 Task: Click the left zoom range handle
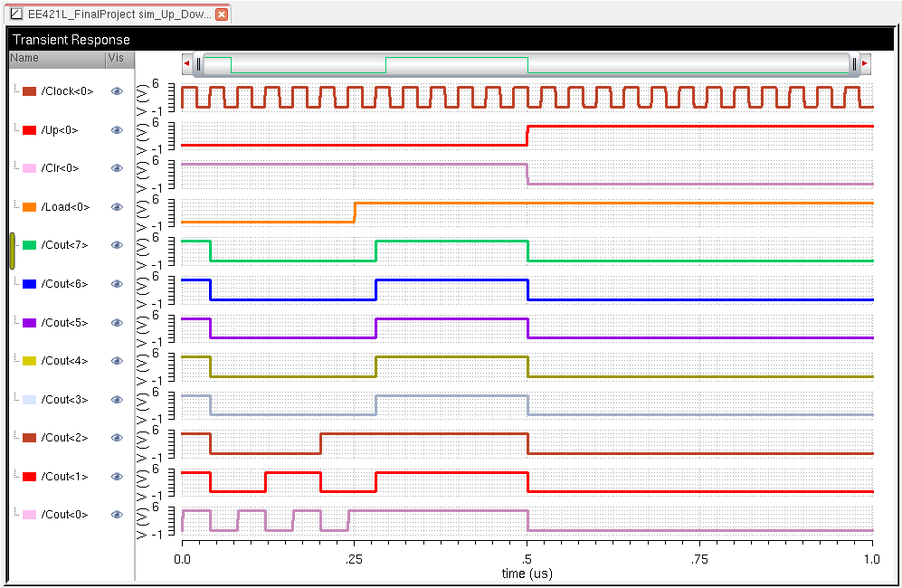199,64
